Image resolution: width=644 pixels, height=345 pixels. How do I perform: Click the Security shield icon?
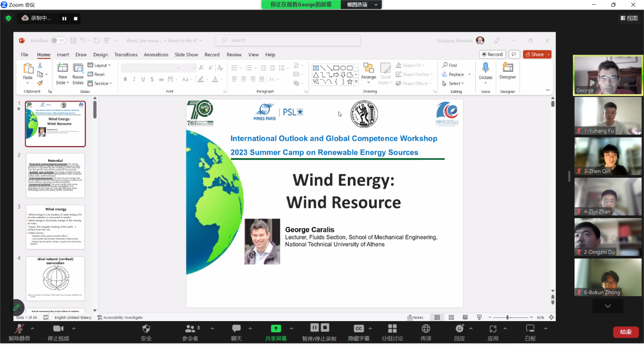[146, 329]
